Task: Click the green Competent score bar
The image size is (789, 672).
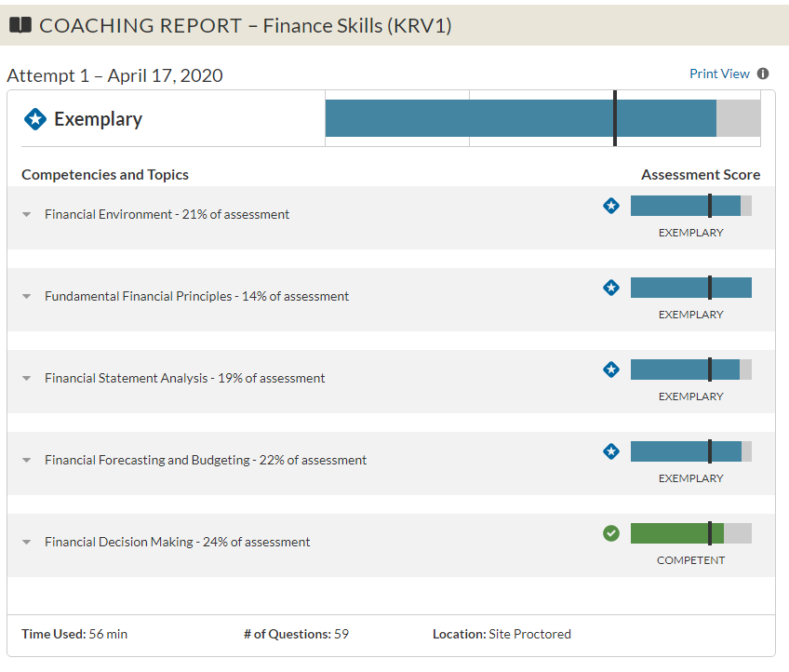Action: pos(670,532)
